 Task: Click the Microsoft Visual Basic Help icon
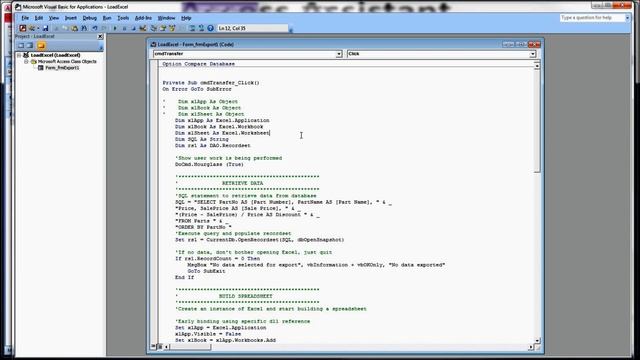[210, 28]
